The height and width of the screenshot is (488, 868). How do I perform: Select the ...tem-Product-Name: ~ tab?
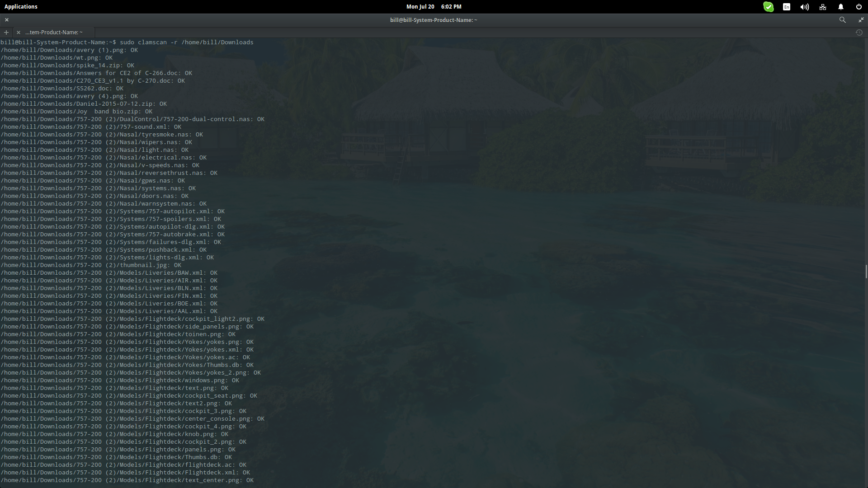tap(54, 33)
